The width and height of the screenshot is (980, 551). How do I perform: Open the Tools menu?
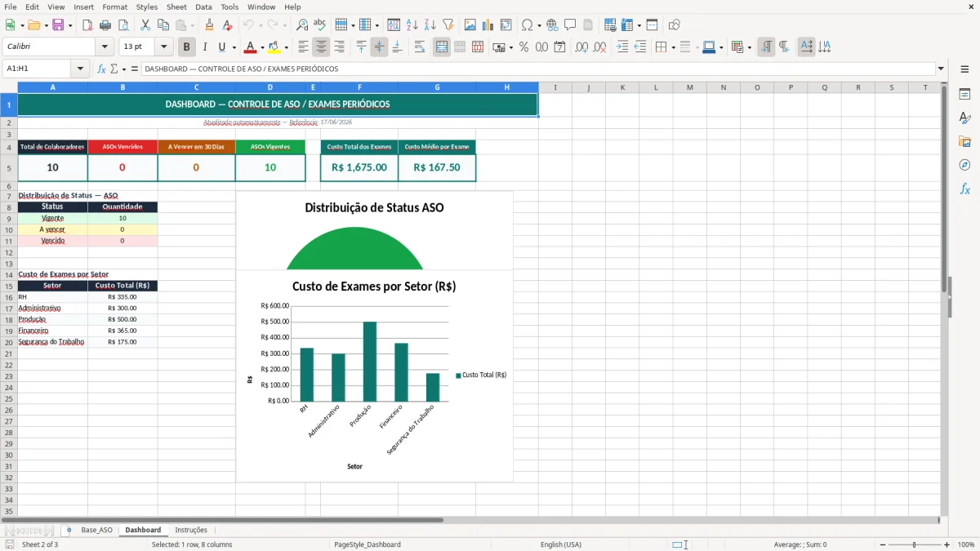click(229, 7)
